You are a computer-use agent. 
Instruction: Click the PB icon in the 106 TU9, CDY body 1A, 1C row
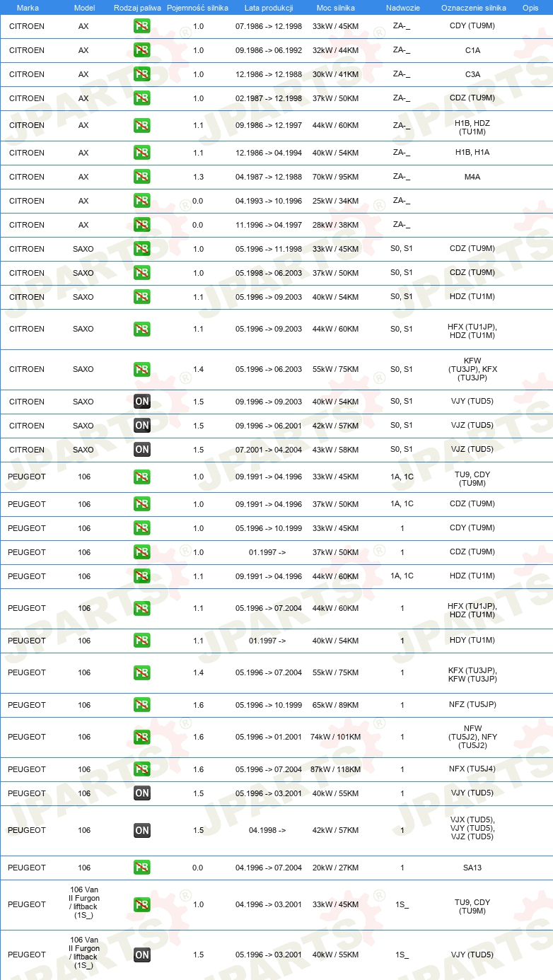click(x=142, y=477)
